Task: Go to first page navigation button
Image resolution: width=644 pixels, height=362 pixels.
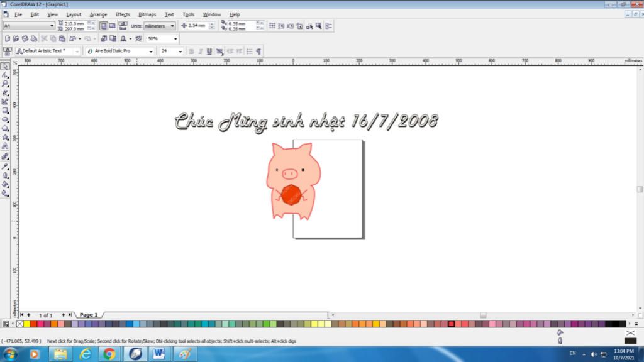Action: click(x=22, y=315)
